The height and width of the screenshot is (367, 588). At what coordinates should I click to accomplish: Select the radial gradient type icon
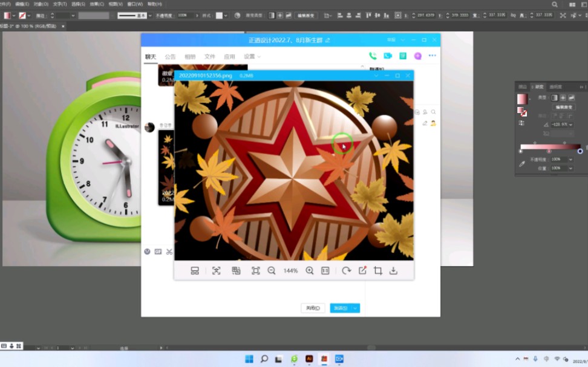(x=563, y=97)
